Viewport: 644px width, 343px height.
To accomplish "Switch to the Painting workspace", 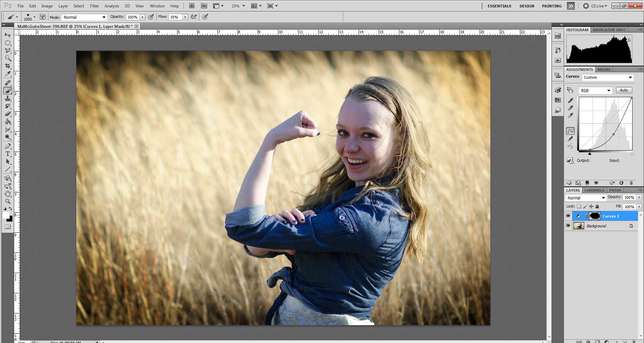I will tap(552, 6).
